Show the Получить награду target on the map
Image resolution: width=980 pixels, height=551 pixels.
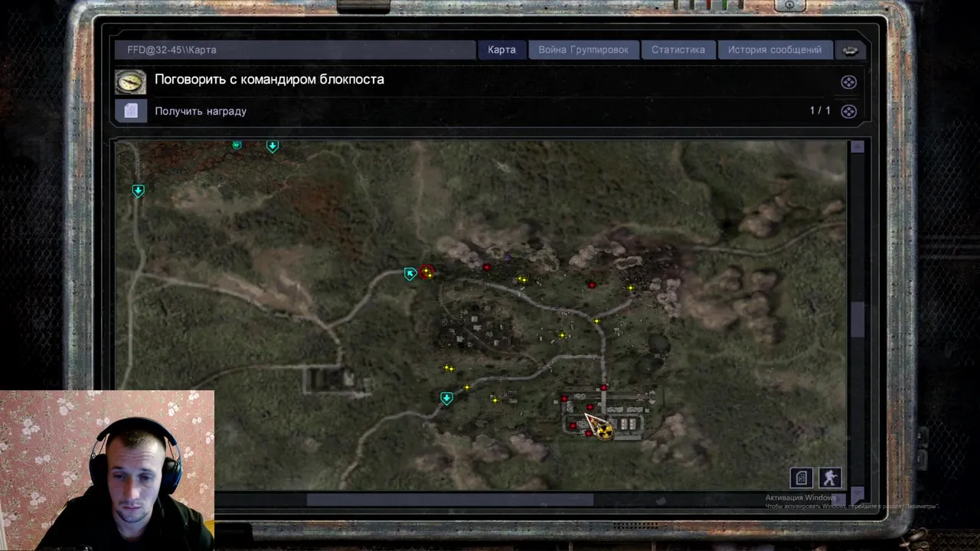848,111
